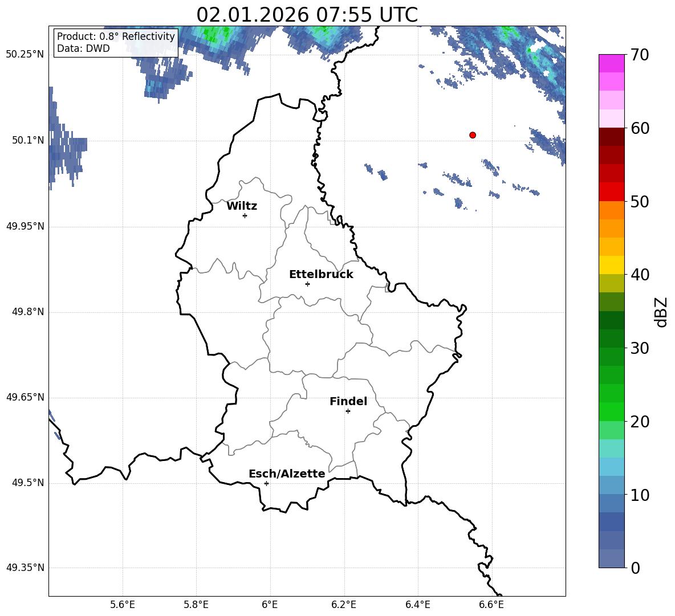This screenshot has height=616, width=675.
Task: Click the 49.8°N latitude label
Action: click(28, 312)
